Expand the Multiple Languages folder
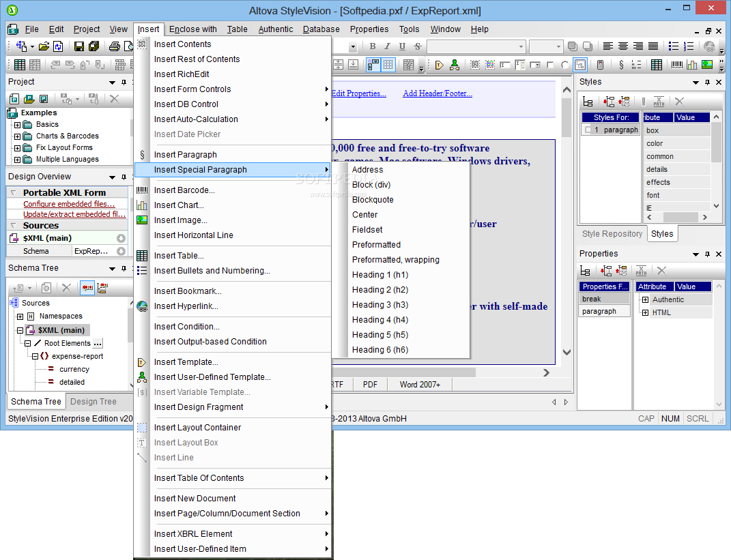 point(17,160)
